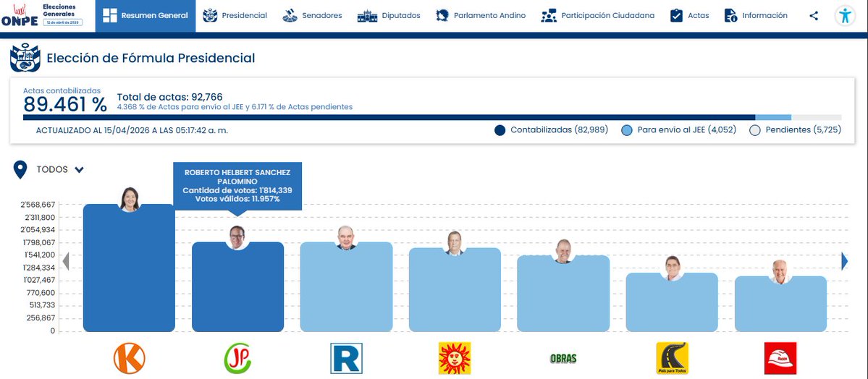Image resolution: width=868 pixels, height=379 pixels.
Task: Click the candidate photo above OBRAS bar
Action: coord(563,251)
